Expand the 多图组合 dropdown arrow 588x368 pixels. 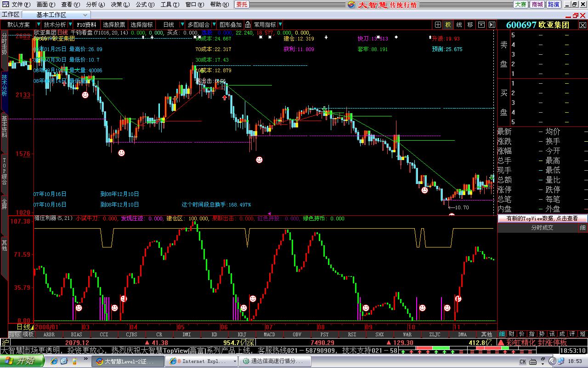214,24
